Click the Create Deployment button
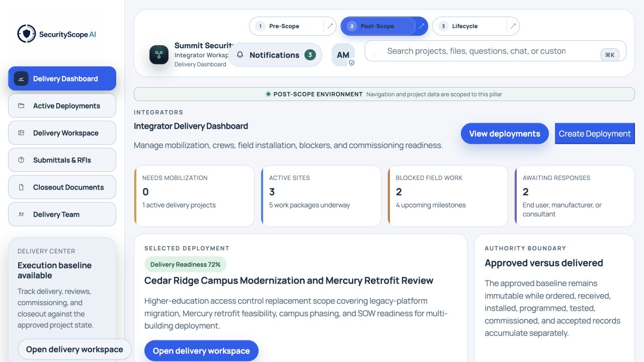Viewport: 644px width, 362px height. point(595,133)
